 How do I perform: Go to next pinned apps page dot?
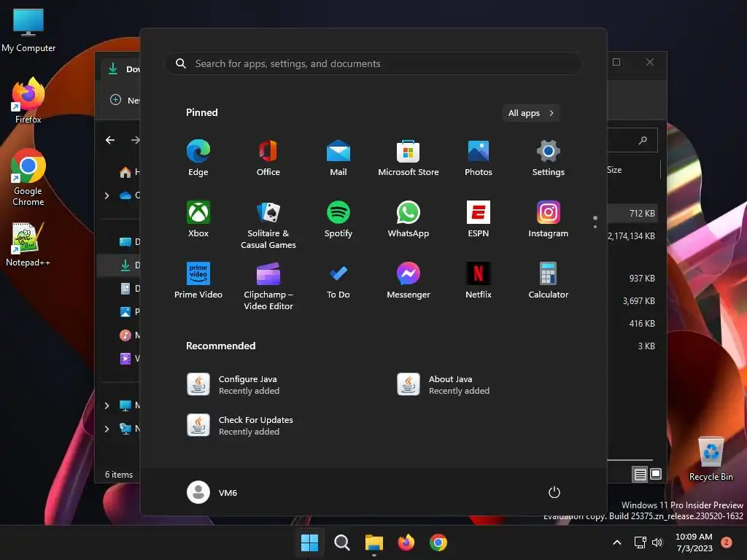pyautogui.click(x=595, y=227)
